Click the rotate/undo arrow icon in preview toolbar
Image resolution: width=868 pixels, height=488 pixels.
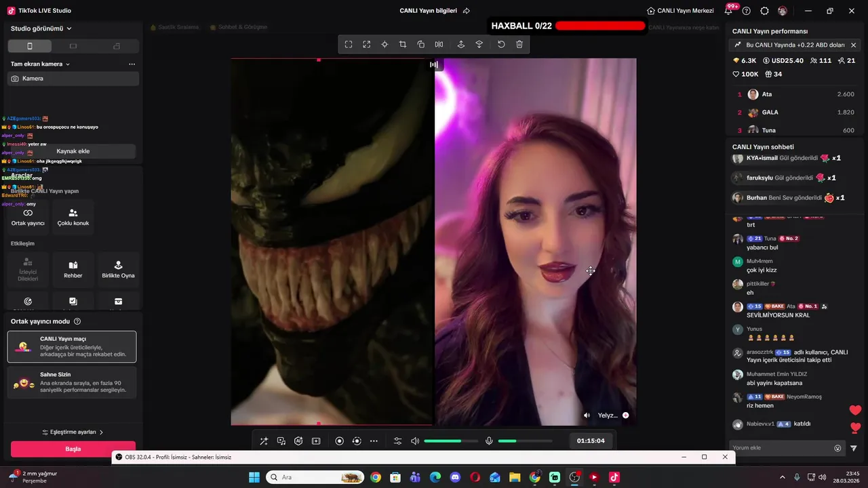501,45
